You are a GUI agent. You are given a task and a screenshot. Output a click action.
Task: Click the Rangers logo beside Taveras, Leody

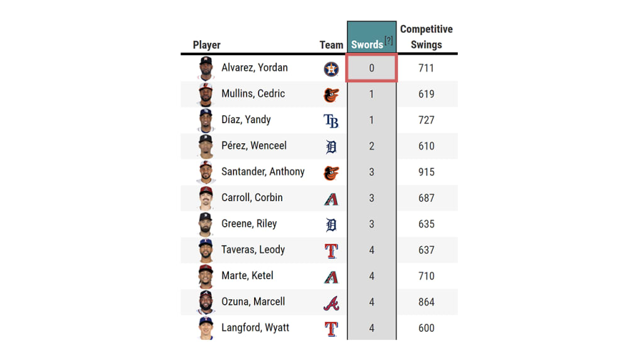331,251
